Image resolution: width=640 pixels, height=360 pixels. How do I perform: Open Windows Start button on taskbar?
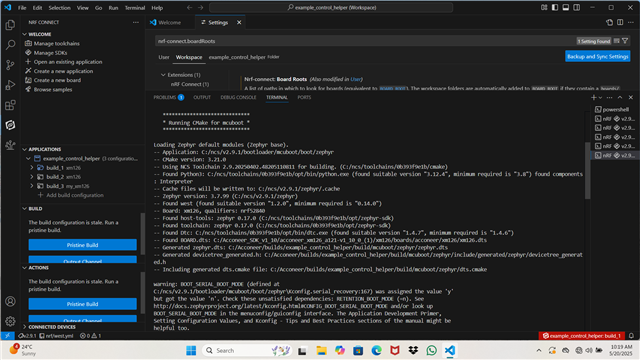(191, 351)
